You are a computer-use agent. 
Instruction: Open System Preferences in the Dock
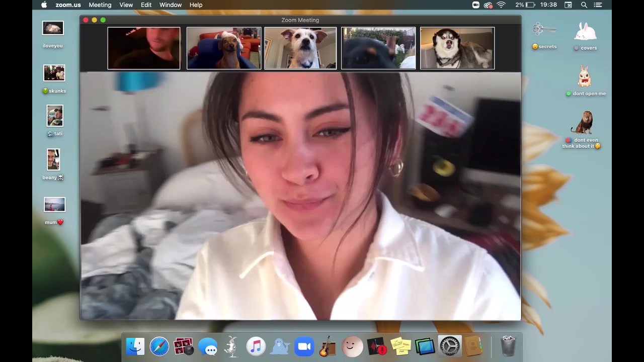(449, 347)
